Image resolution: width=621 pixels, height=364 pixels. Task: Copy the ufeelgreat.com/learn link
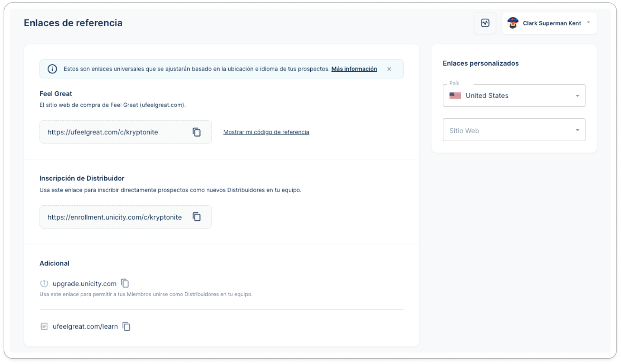126,326
